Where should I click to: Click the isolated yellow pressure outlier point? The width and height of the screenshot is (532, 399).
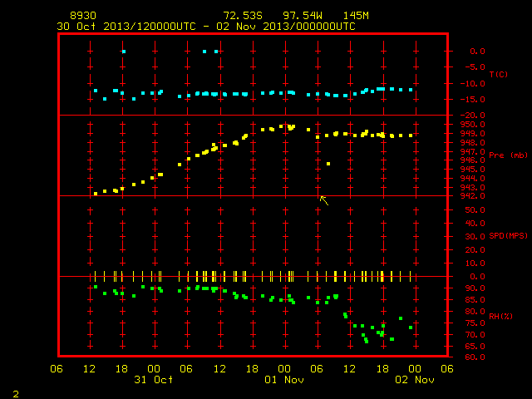(x=328, y=164)
